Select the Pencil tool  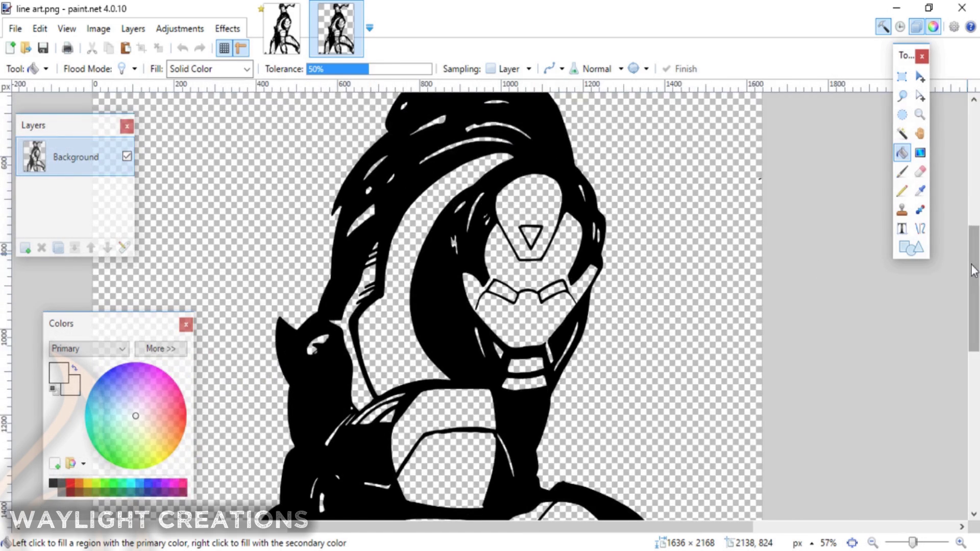coord(902,191)
